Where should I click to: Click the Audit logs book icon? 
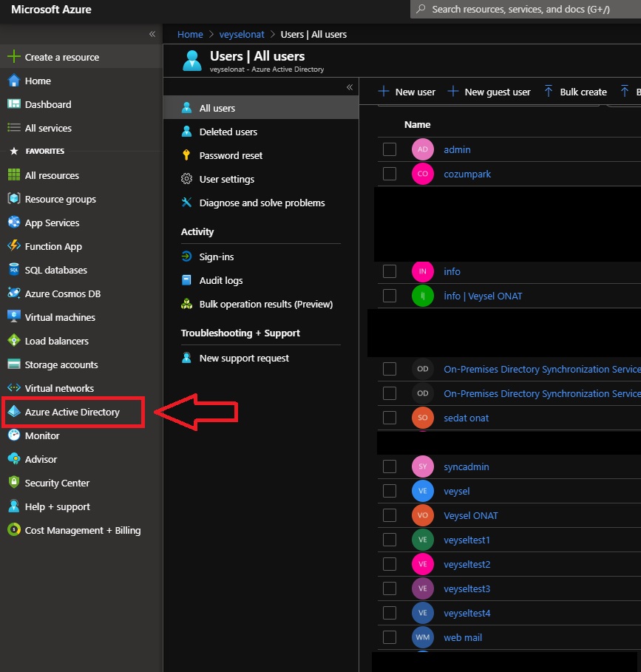[186, 280]
